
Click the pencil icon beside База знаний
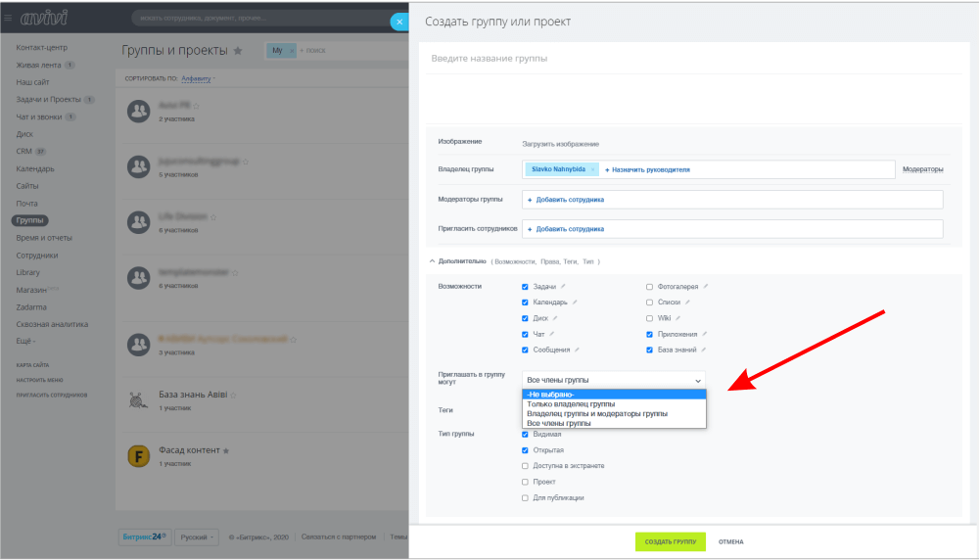[705, 350]
